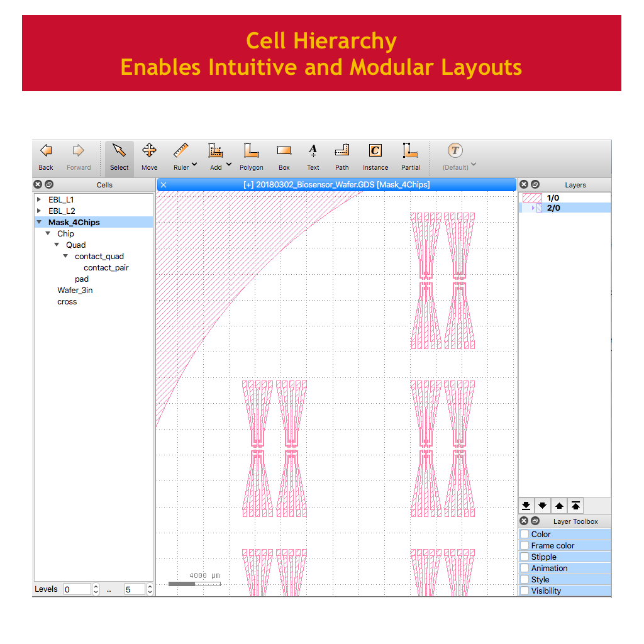Image resolution: width=644 pixels, height=644 pixels.
Task: Move selected layer to bottom
Action: click(526, 506)
